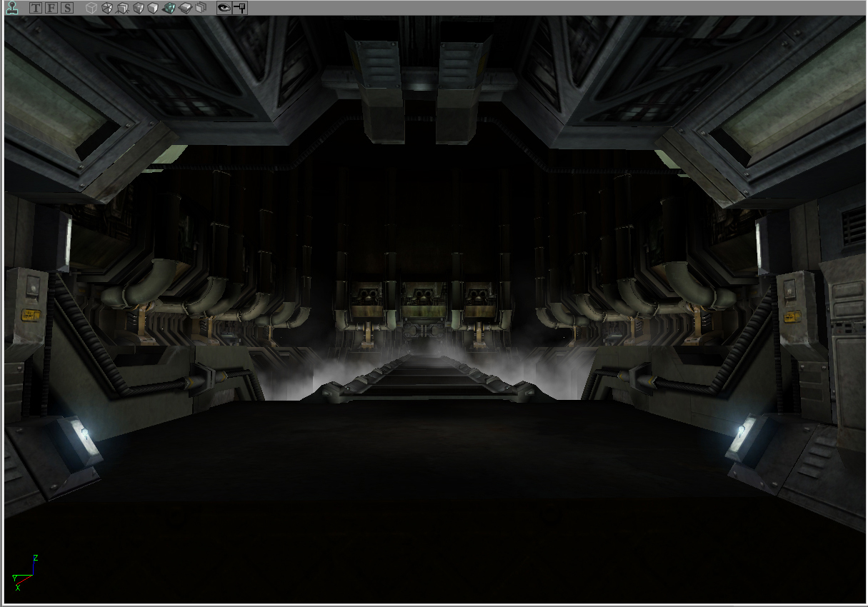Click the plain solid cube view icon
This screenshot has height=607, width=868.
[x=153, y=8]
